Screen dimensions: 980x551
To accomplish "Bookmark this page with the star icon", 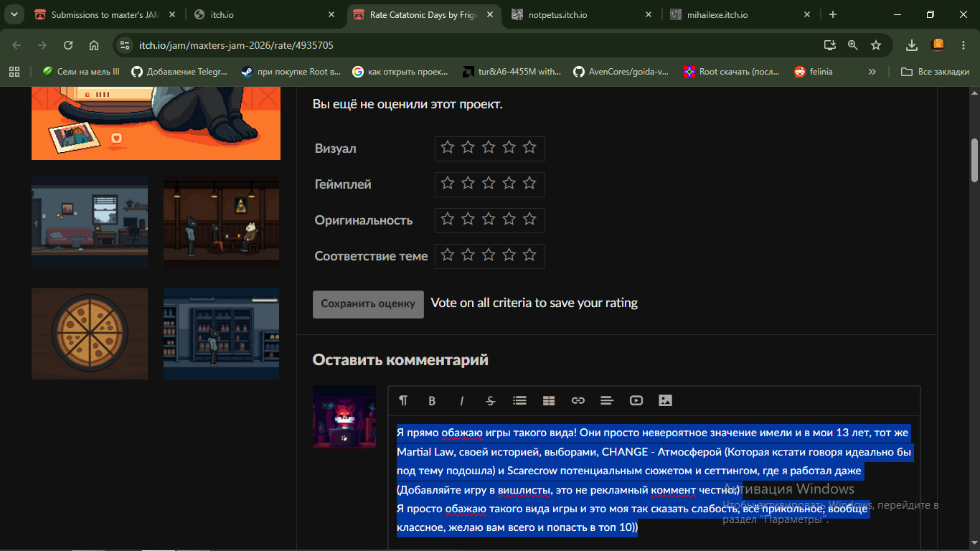I will tap(876, 45).
